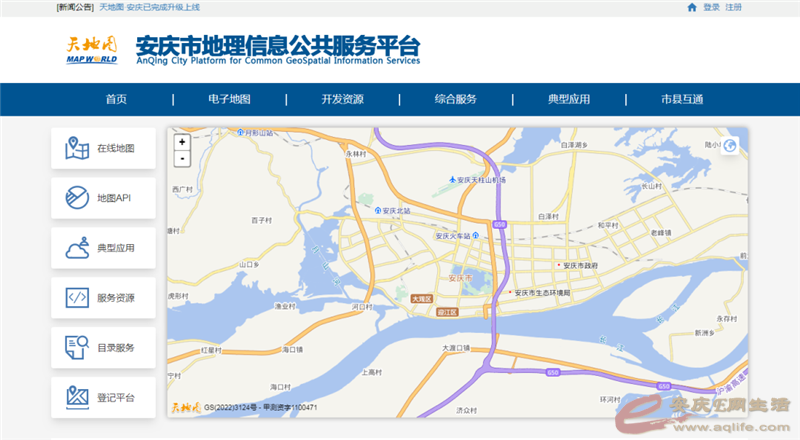This screenshot has height=440, width=800.
Task: Click the 地图API icon in the sidebar
Action: point(77,198)
